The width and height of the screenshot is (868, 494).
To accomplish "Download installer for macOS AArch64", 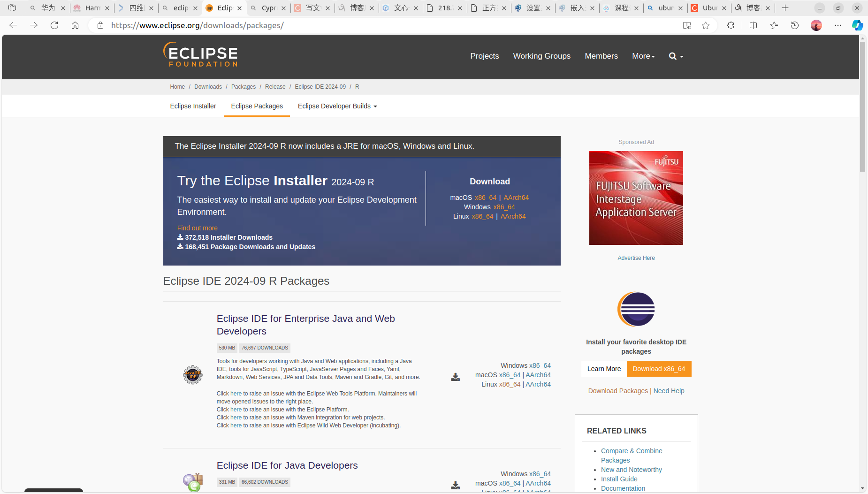I will coord(516,198).
